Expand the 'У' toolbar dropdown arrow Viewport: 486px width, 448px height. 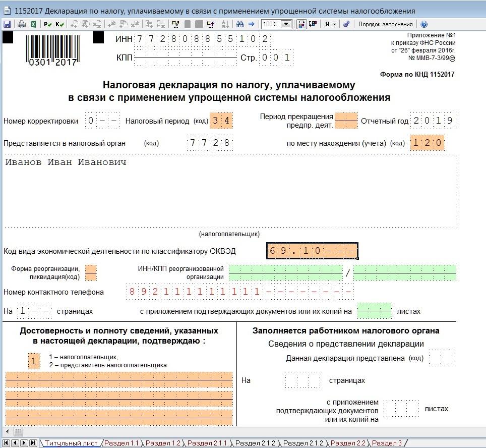tap(335, 24)
